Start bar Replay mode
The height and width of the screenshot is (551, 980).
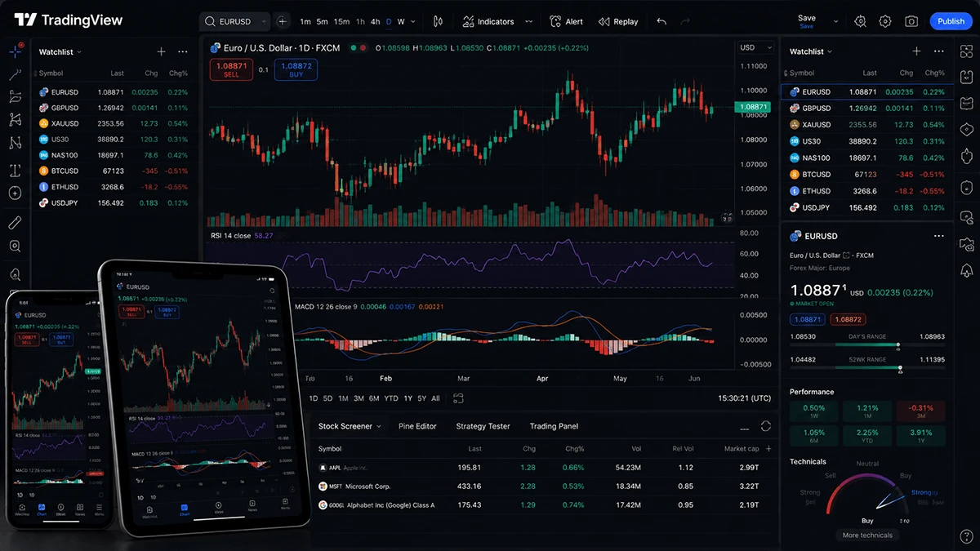point(618,21)
